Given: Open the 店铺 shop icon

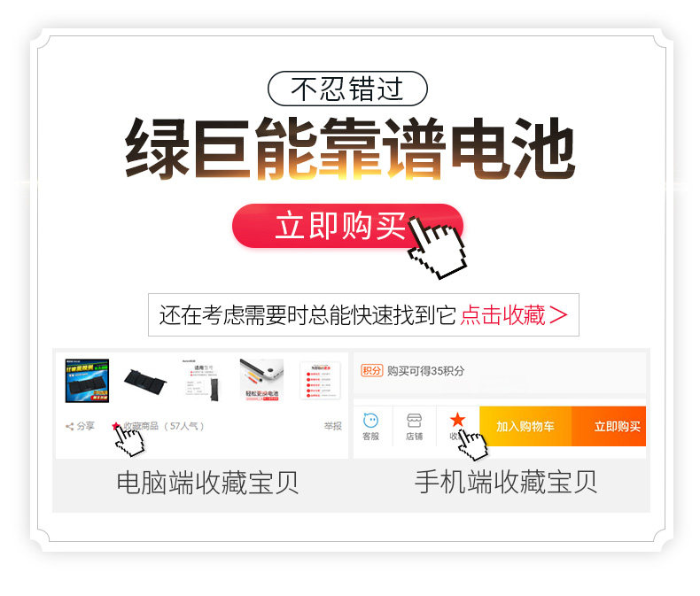Looking at the screenshot, I should [414, 421].
